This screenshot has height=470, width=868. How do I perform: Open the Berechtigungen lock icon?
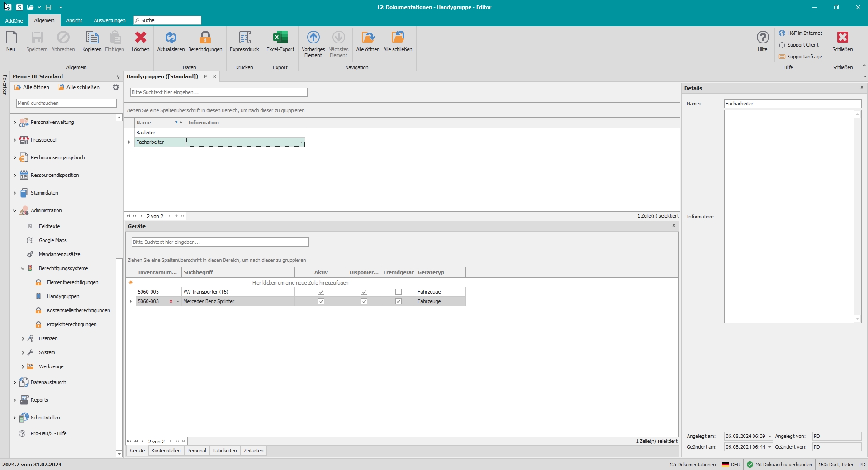[x=205, y=38]
